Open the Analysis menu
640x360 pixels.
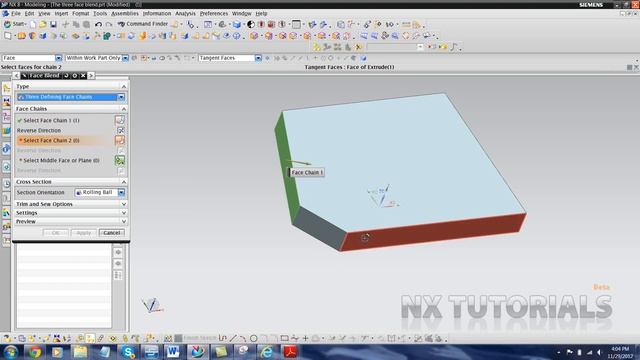(185, 13)
